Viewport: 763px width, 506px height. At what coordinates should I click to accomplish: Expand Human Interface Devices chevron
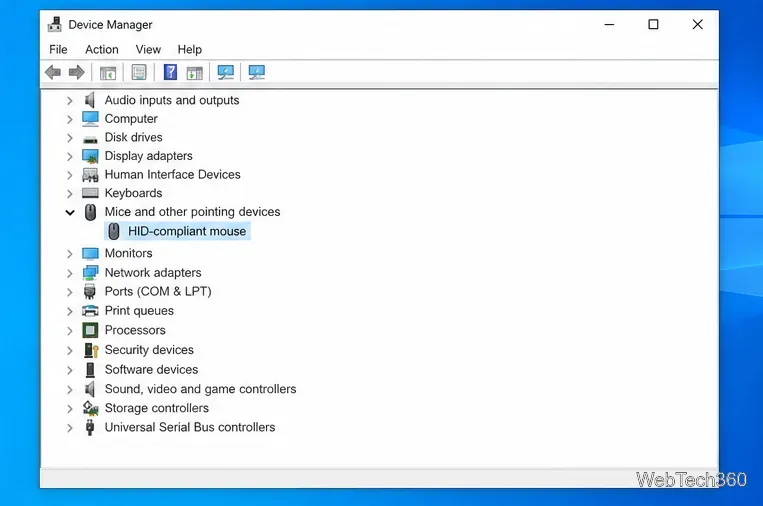click(x=70, y=175)
